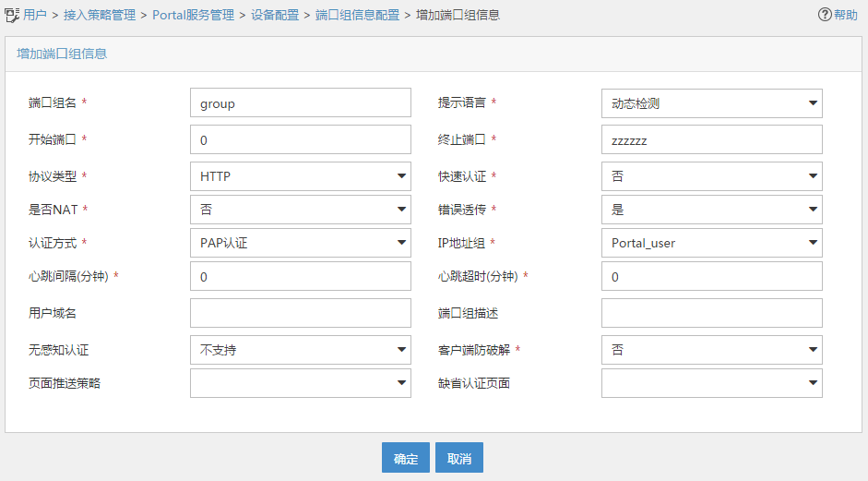Focus the 终止端口 text field
Image resolution: width=868 pixels, height=481 pixels.
coord(711,139)
